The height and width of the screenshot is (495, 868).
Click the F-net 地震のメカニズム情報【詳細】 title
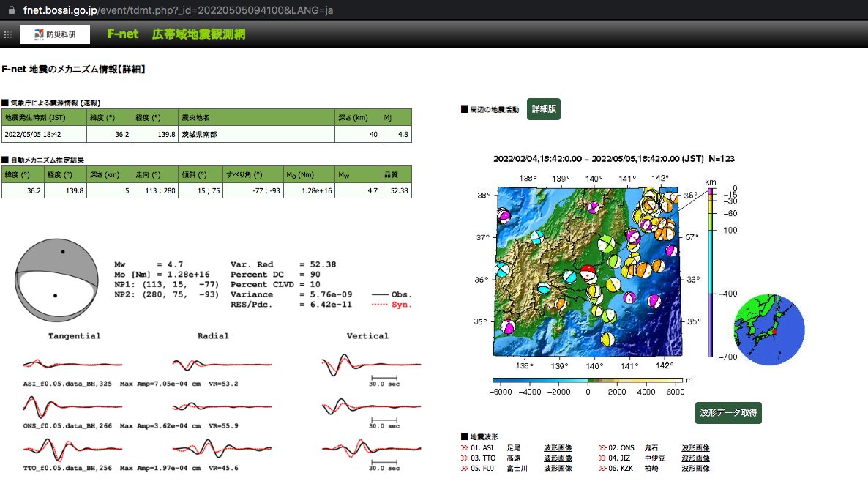[x=74, y=70]
